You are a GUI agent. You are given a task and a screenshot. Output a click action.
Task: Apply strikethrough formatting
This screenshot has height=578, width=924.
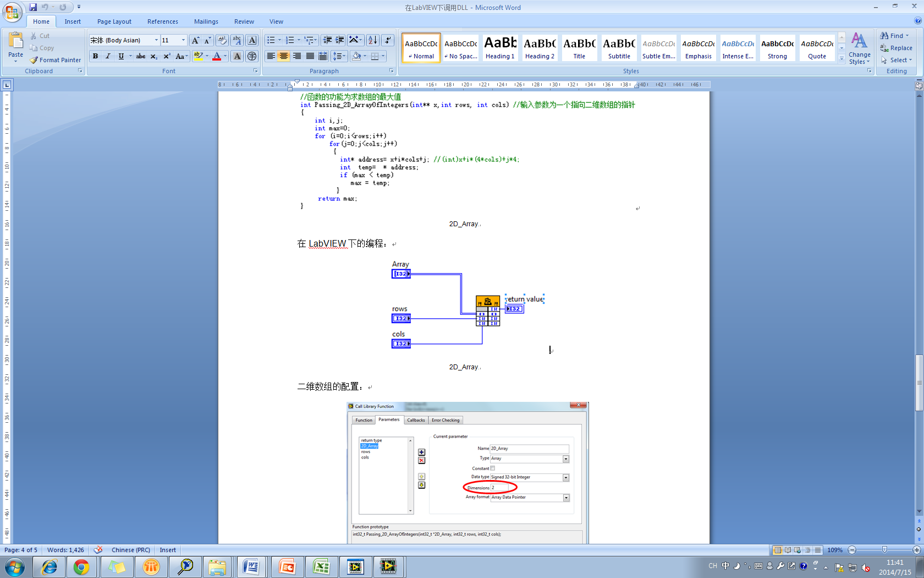[141, 56]
